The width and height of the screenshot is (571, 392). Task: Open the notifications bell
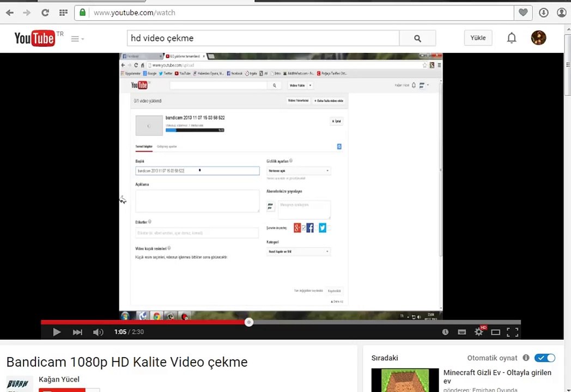pos(512,38)
